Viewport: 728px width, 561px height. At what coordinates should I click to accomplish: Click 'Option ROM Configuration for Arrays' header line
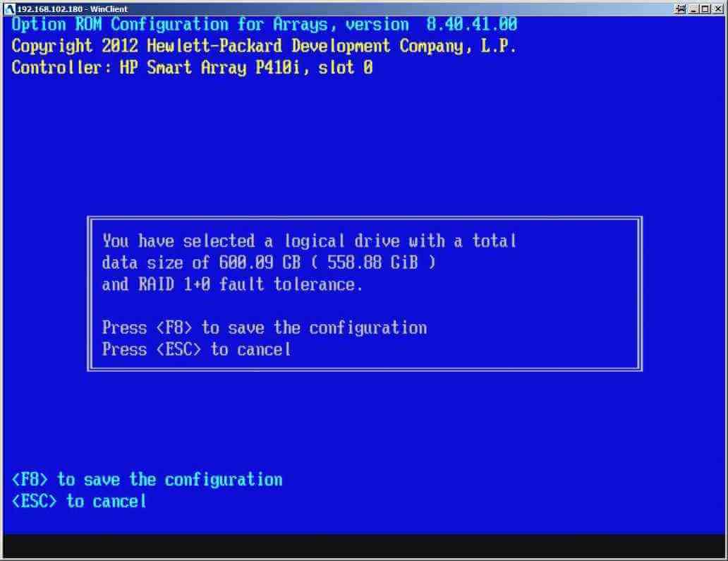(x=264, y=24)
